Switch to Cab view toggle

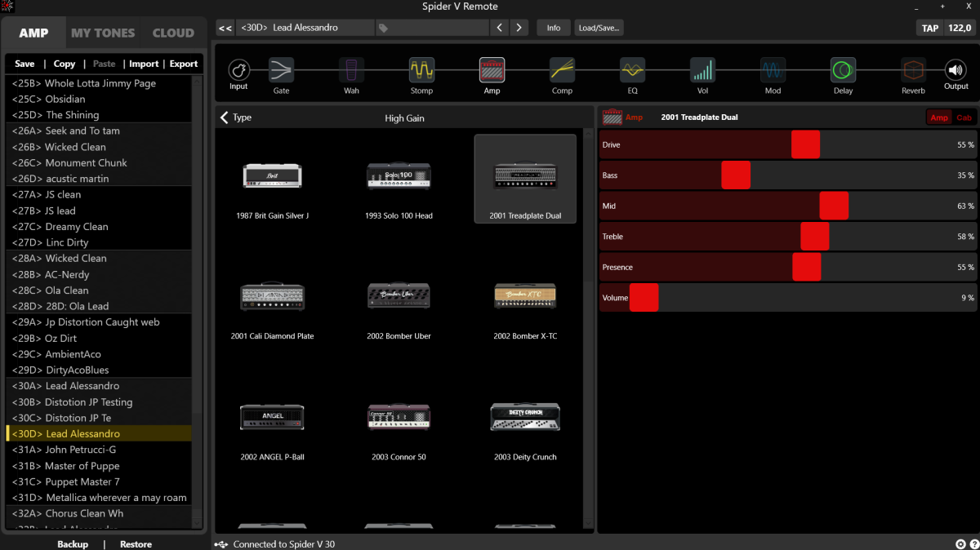click(x=964, y=118)
